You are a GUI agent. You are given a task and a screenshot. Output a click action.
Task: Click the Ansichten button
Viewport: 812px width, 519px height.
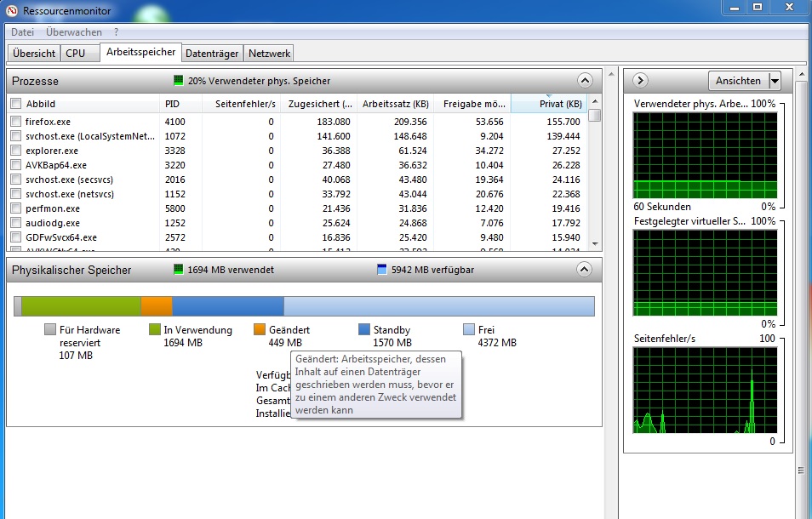pyautogui.click(x=739, y=81)
